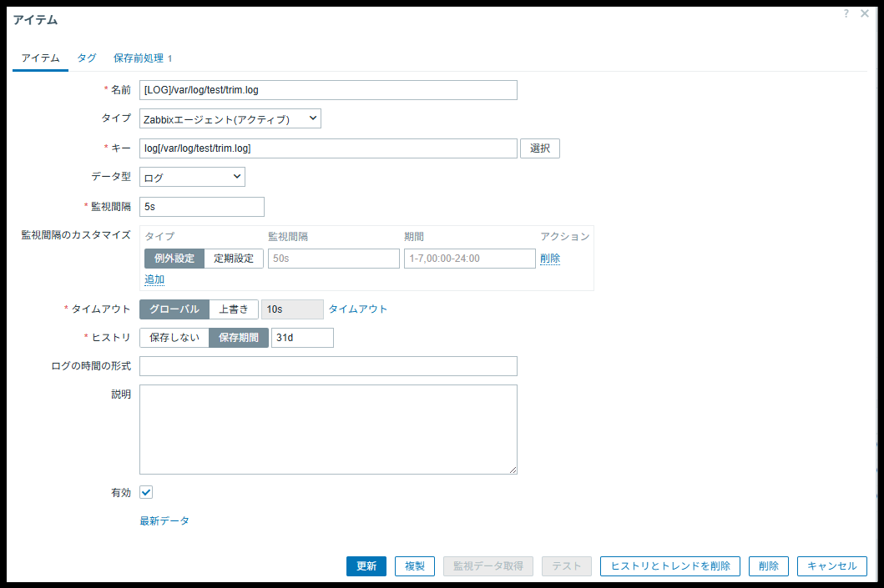Click the 複製 button

click(x=415, y=566)
